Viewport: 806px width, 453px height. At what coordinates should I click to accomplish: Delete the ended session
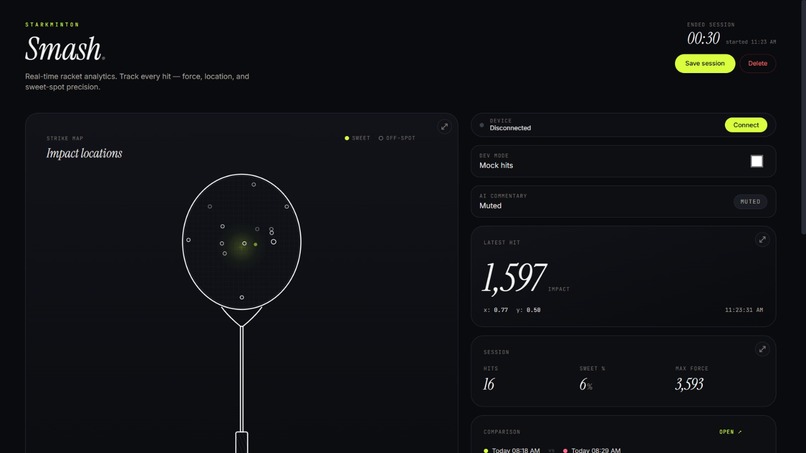[x=758, y=63]
